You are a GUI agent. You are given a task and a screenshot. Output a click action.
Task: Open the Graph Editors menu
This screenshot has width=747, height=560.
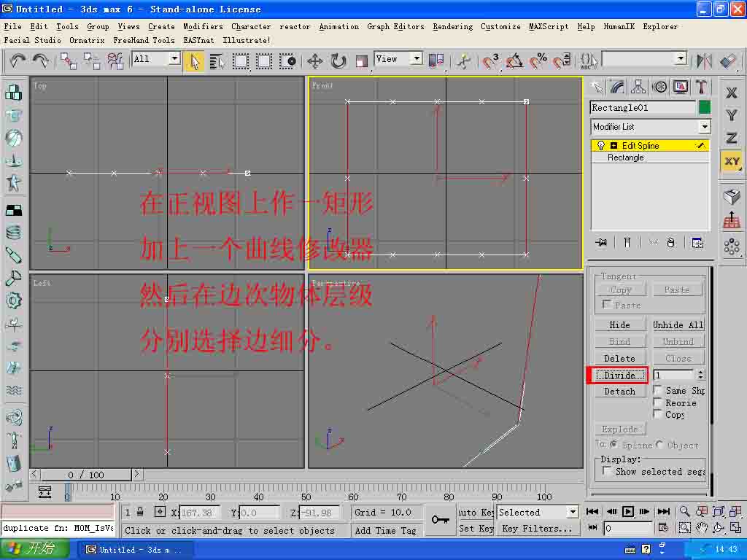click(395, 27)
